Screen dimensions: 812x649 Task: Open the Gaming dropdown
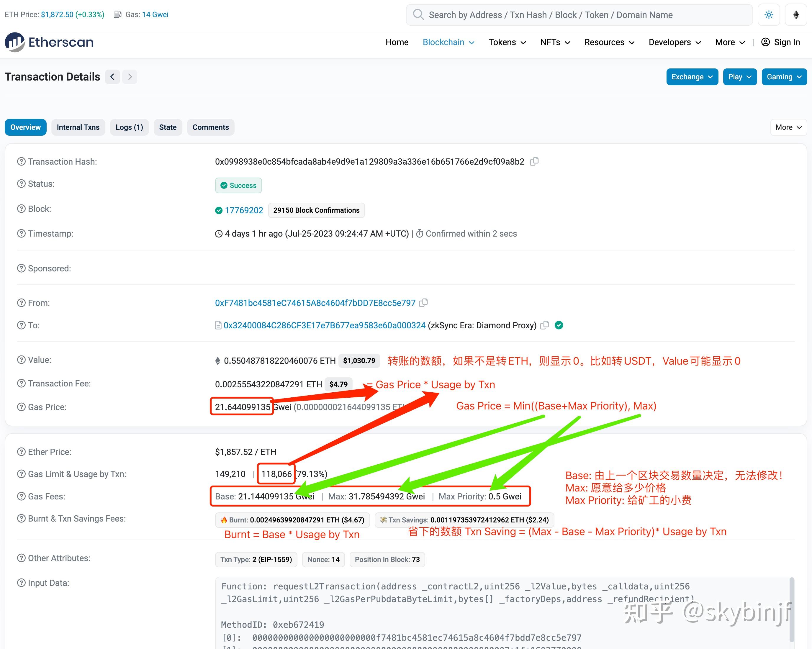tap(784, 77)
